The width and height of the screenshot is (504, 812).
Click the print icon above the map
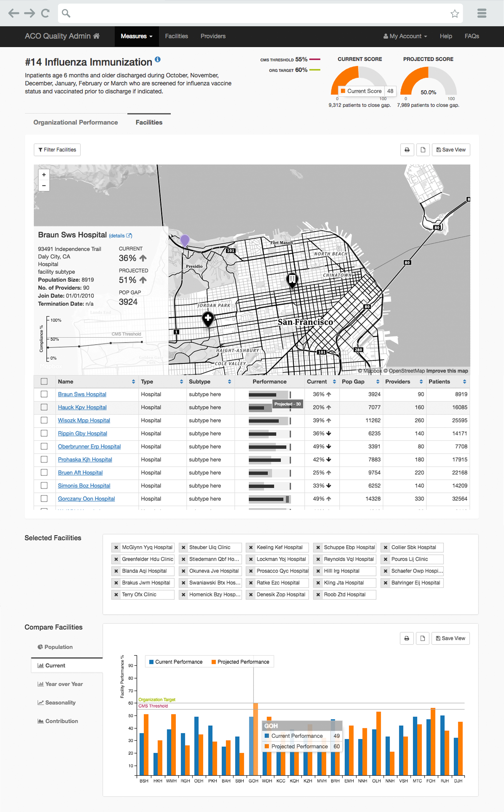click(407, 150)
